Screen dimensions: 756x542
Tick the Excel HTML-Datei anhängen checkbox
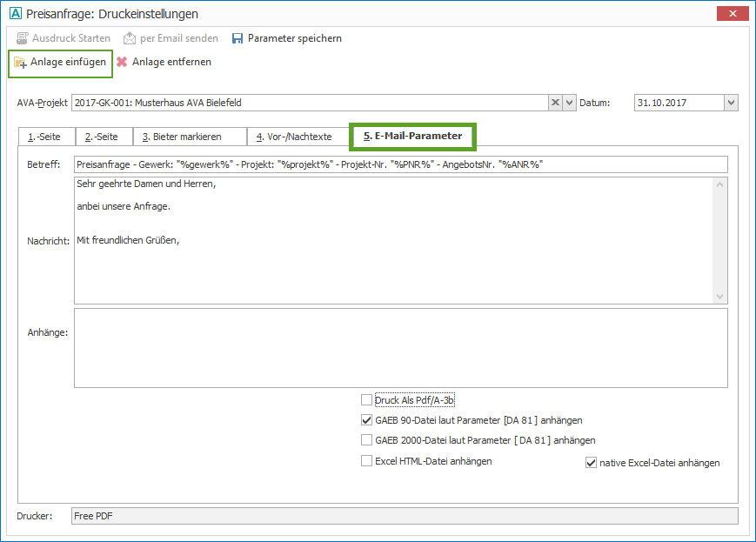tap(366, 461)
